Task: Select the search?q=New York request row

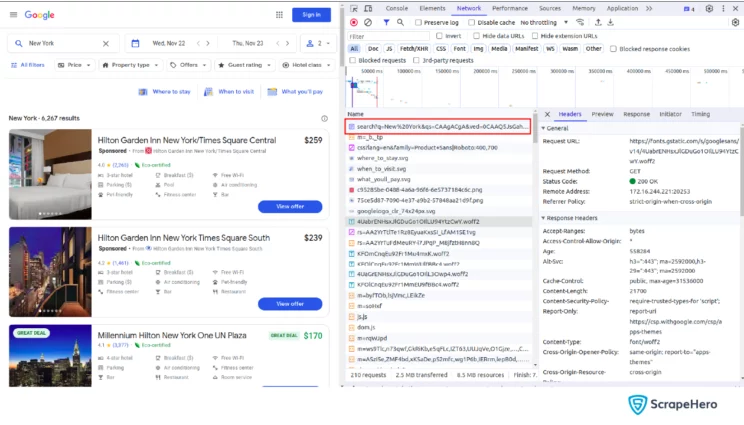Action: point(438,127)
